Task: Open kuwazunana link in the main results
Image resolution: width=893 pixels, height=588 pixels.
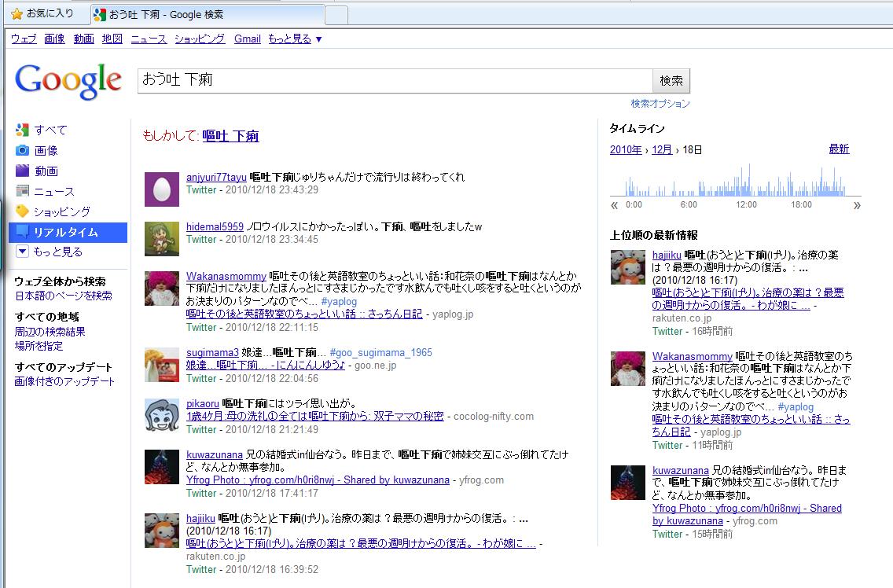Action: click(214, 454)
